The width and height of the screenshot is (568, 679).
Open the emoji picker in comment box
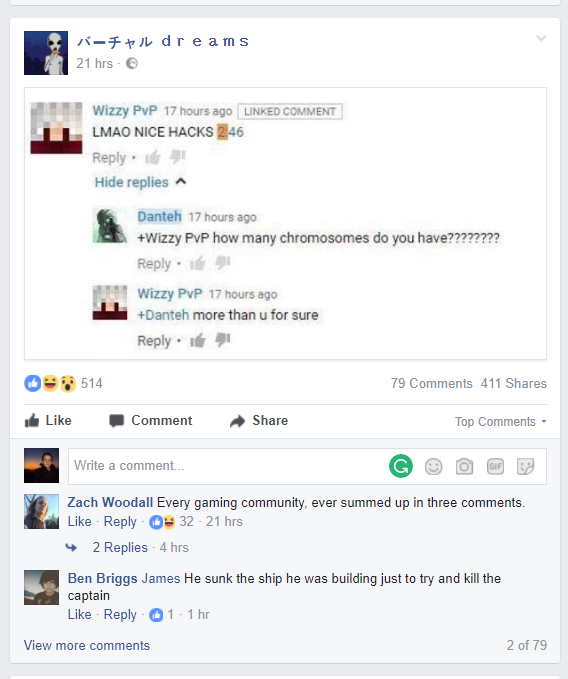click(x=433, y=466)
